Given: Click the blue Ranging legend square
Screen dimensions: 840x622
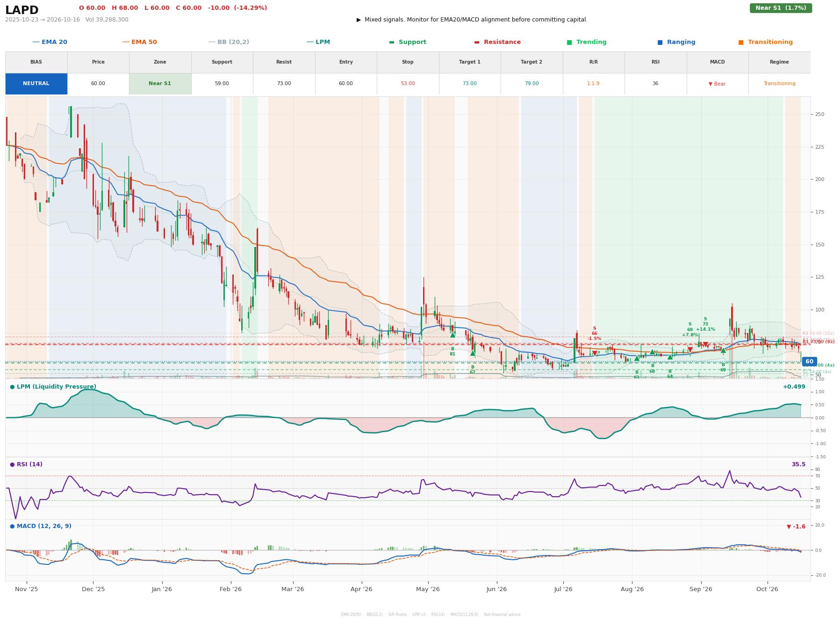Looking at the screenshot, I should (660, 43).
